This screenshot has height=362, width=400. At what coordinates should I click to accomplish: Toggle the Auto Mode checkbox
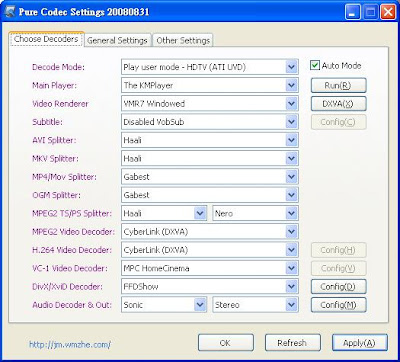[315, 65]
